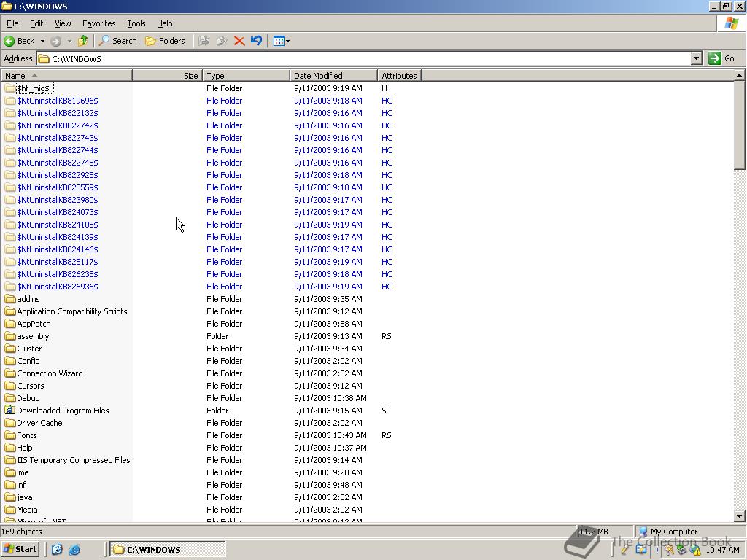Click the scrollbar up arrow
This screenshot has width=747, height=560.
pyautogui.click(x=740, y=75)
